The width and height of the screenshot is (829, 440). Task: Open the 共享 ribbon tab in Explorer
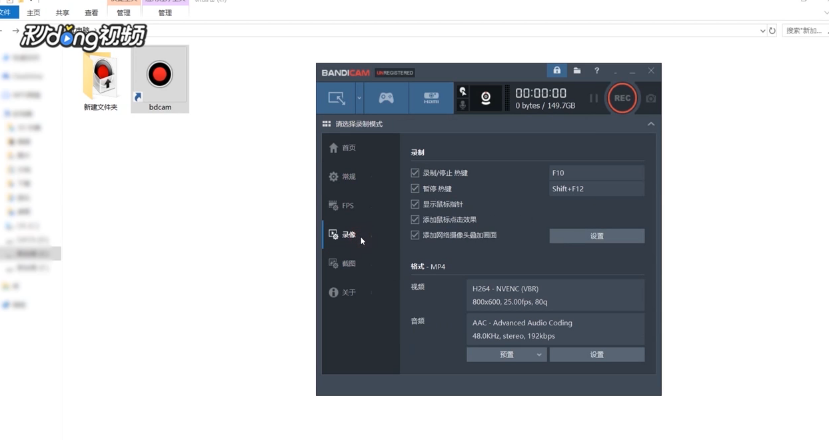[62, 13]
